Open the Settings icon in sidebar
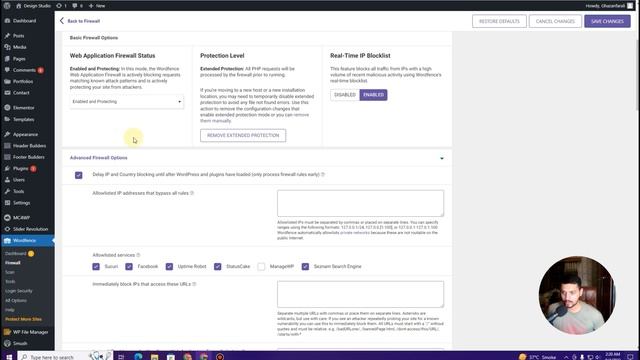Image resolution: width=640 pixels, height=360 pixels. pos(7,202)
